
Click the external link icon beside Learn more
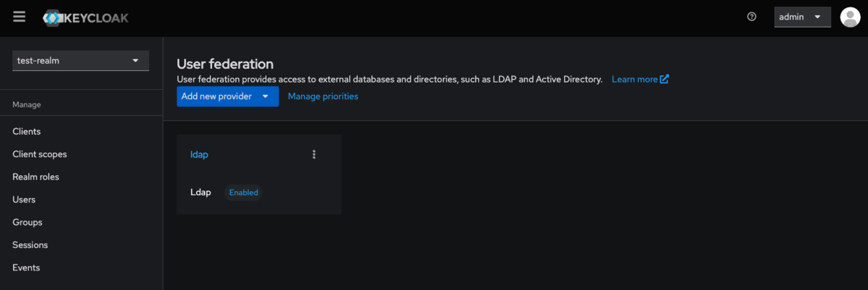coord(665,79)
